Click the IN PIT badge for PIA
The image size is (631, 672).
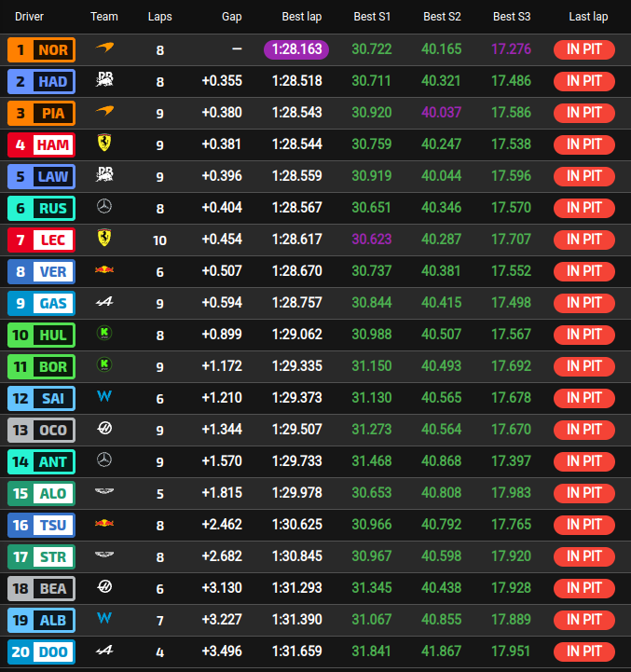[583, 113]
